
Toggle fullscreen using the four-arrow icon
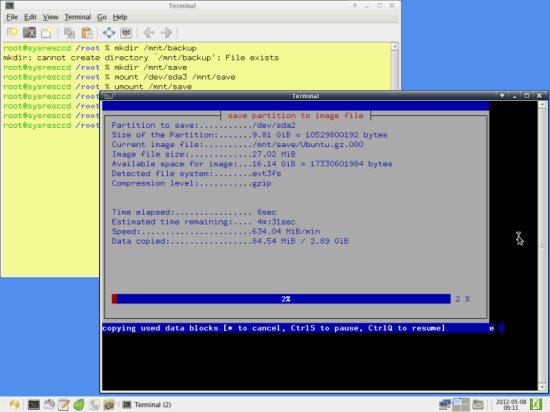click(109, 33)
